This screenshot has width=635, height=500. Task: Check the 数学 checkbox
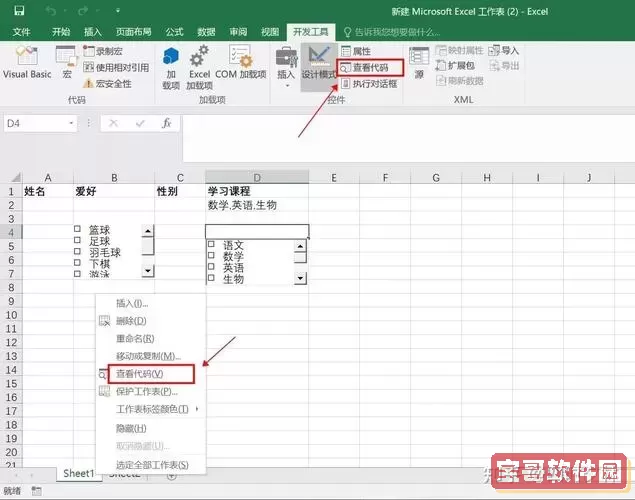[211, 255]
